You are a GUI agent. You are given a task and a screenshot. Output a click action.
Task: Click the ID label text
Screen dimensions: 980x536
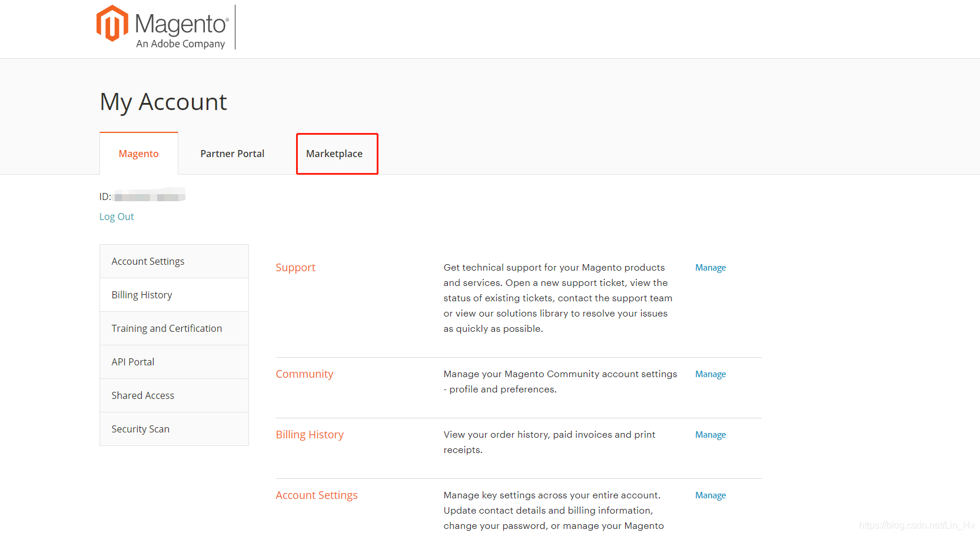tap(105, 197)
